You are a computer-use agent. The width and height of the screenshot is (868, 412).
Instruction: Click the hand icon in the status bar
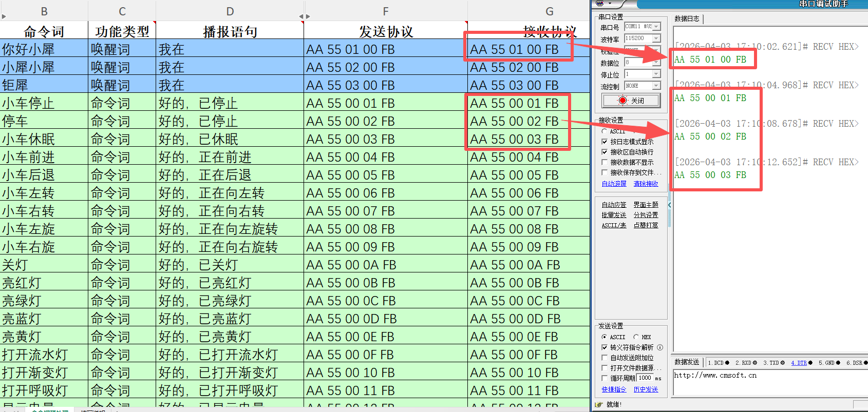598,405
